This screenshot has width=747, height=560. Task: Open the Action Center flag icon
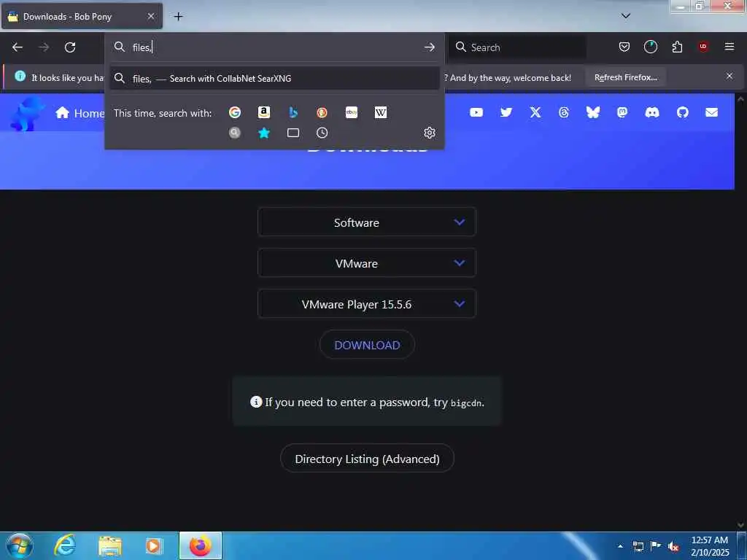pos(656,546)
